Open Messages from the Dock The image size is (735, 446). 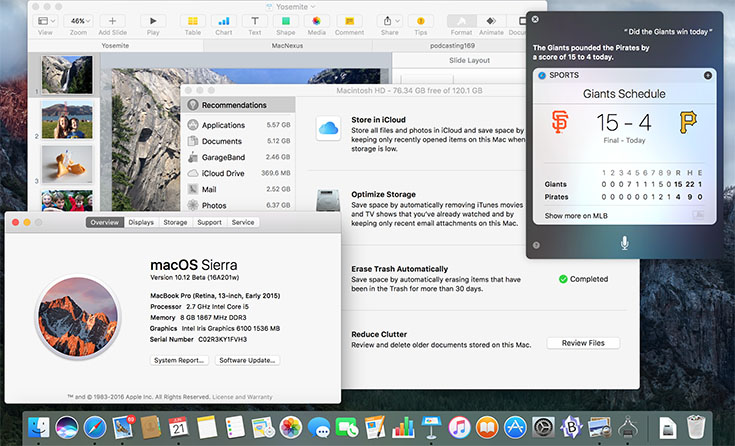pos(319,427)
